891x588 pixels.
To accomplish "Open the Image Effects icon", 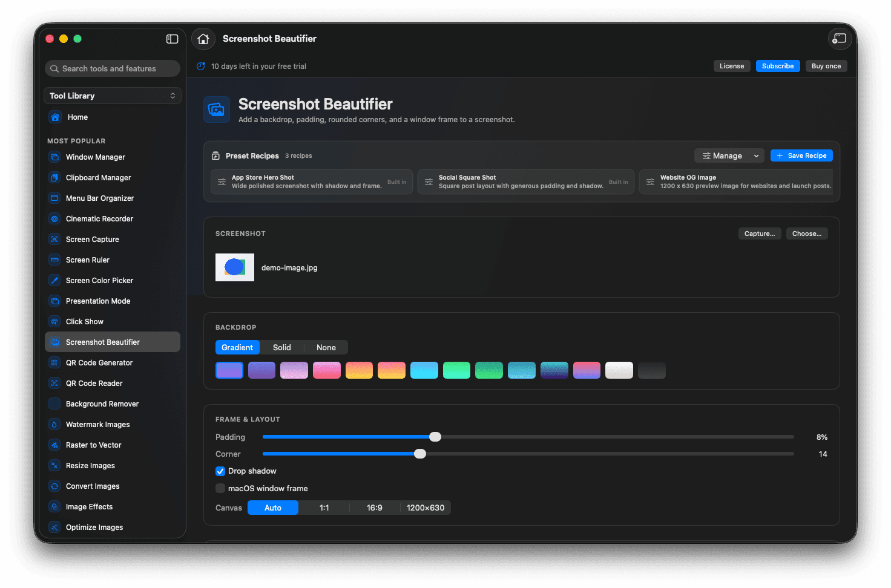I will coord(54,507).
